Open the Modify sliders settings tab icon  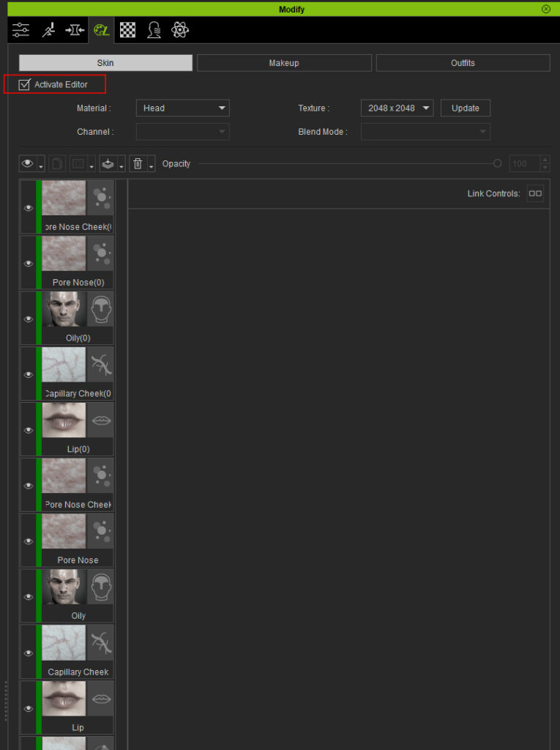20,30
